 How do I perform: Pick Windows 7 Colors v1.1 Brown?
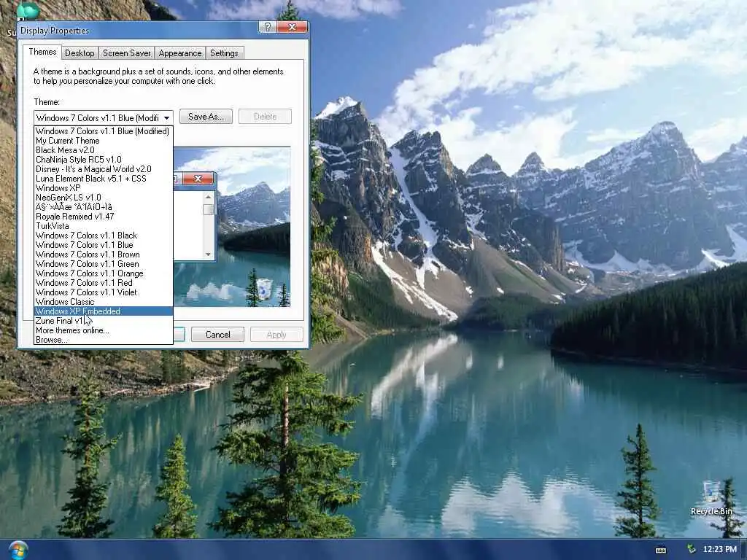(104, 254)
